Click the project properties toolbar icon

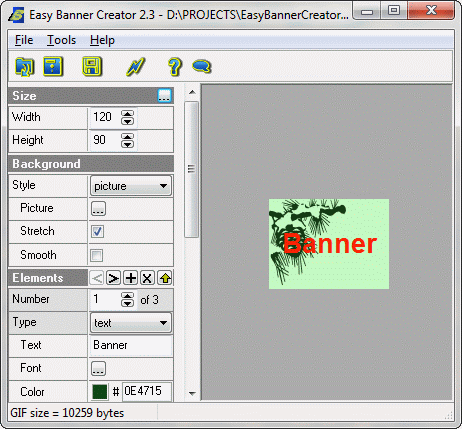(53, 66)
